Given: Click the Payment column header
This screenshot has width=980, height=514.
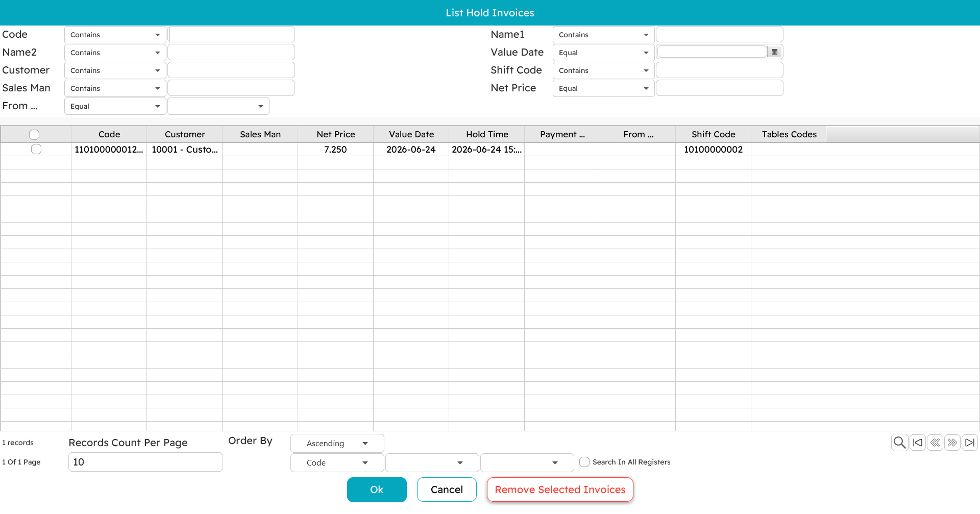Looking at the screenshot, I should point(562,134).
